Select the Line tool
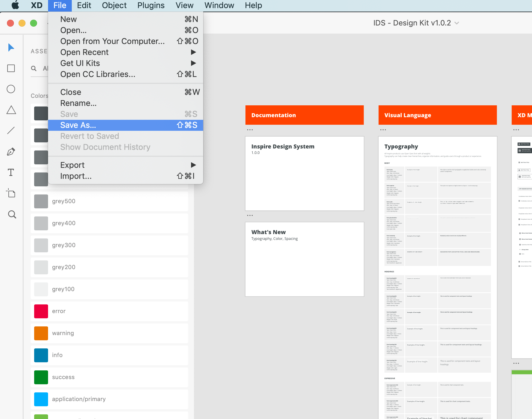 pos(11,131)
